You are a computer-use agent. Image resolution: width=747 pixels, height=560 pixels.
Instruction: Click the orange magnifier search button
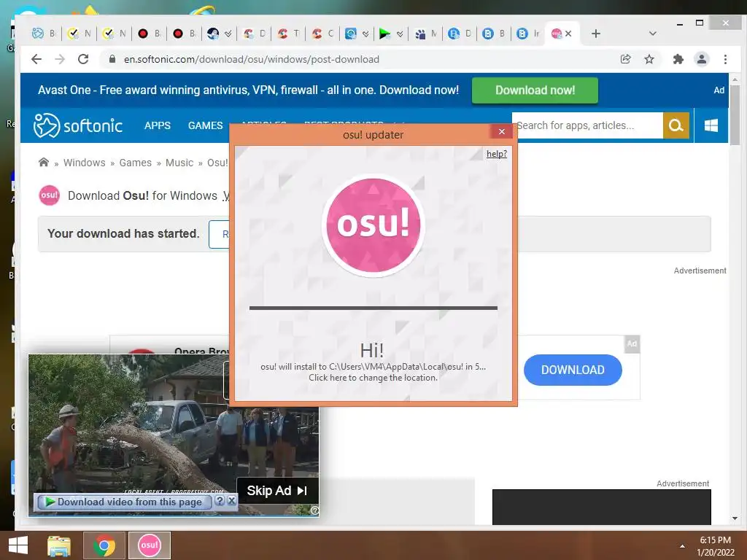coord(676,125)
